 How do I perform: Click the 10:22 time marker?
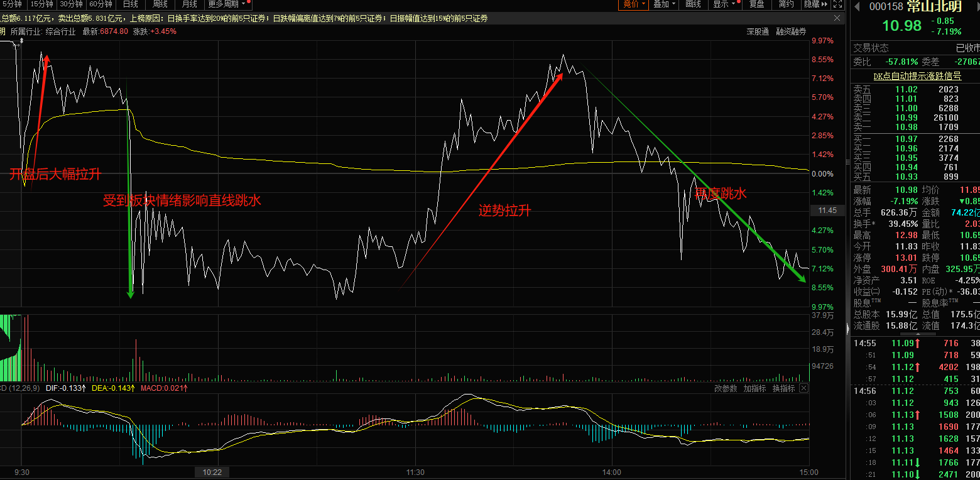pos(212,472)
